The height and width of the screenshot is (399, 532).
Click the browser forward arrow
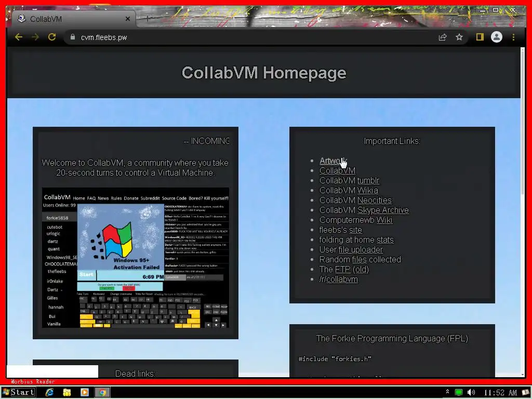tap(35, 37)
